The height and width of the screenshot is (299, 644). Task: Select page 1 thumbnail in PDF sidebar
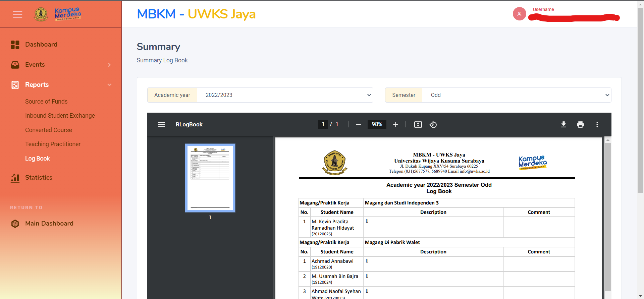click(x=210, y=178)
